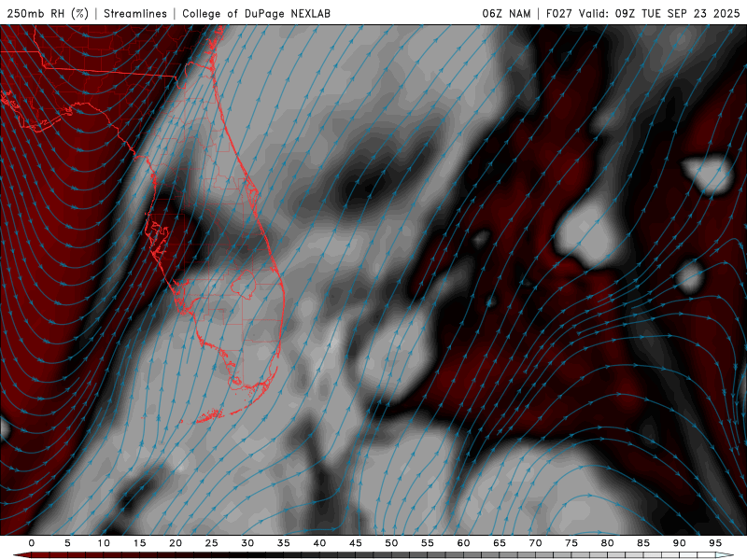The height and width of the screenshot is (560, 747).
Task: Click the colorbar label "0"
Action: [32, 543]
